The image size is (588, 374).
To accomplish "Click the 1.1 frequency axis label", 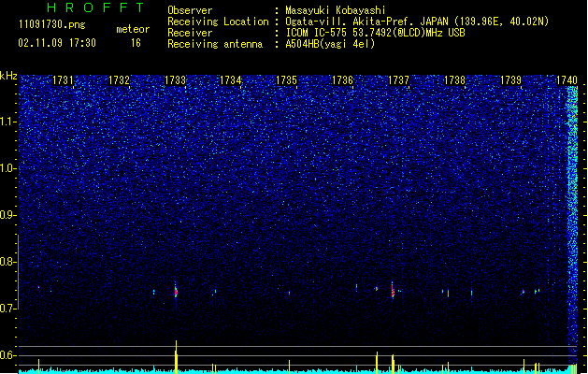I will (x=8, y=122).
